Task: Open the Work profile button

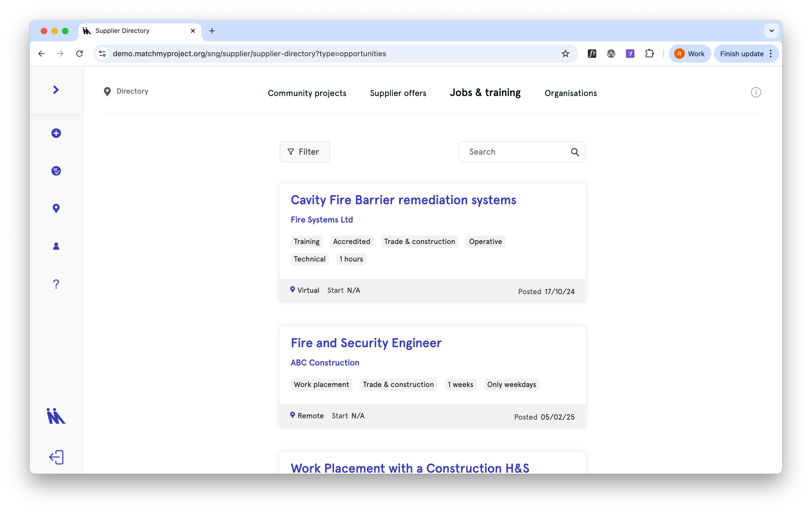Action: [x=689, y=54]
